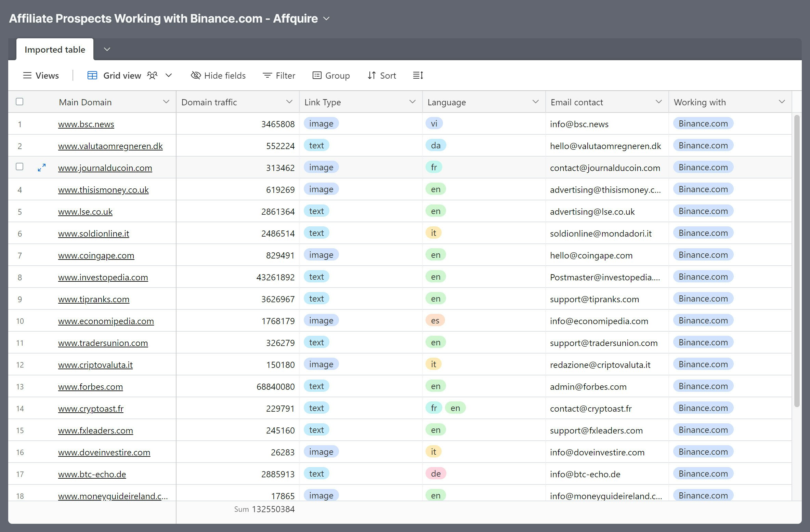
Task: Click the Main Domain column header
Action: pyautogui.click(x=92, y=102)
